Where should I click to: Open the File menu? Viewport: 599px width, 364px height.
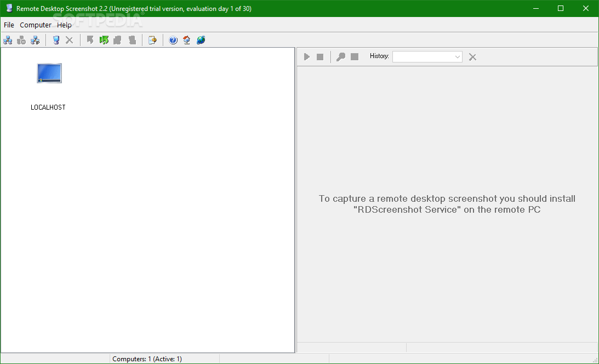pos(9,25)
